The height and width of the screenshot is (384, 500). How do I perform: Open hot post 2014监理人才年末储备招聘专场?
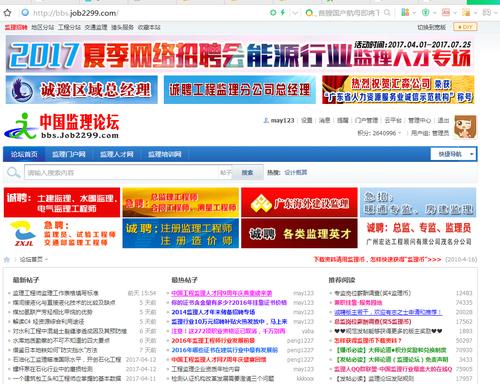[x=213, y=312]
